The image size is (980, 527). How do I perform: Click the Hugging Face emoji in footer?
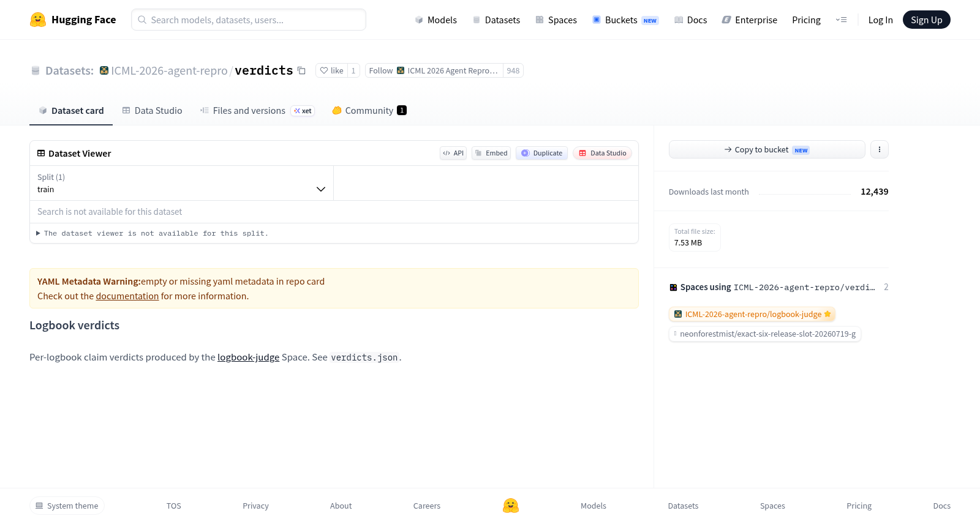tap(511, 506)
